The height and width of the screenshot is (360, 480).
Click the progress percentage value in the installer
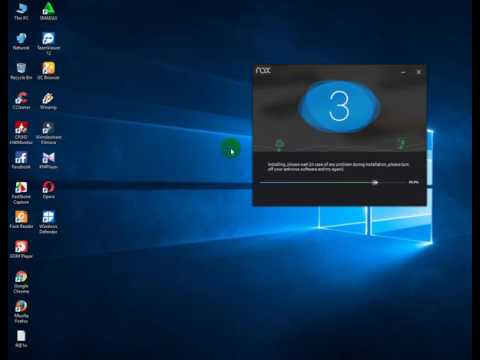[413, 182]
